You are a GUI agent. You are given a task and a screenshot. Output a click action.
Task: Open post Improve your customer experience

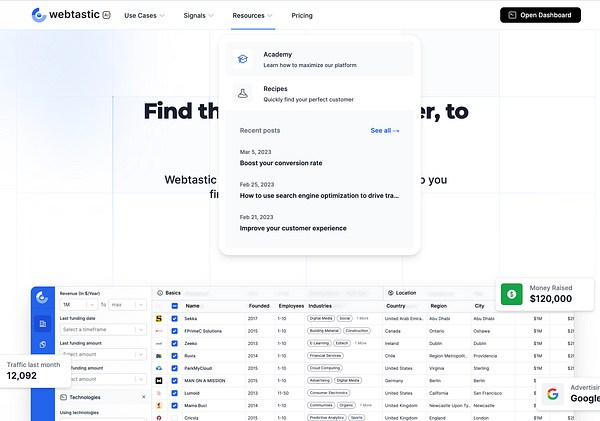pos(293,228)
